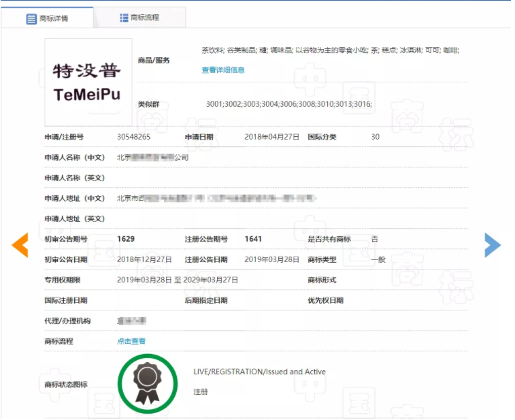Click the 一般 trademark type value

[378, 259]
